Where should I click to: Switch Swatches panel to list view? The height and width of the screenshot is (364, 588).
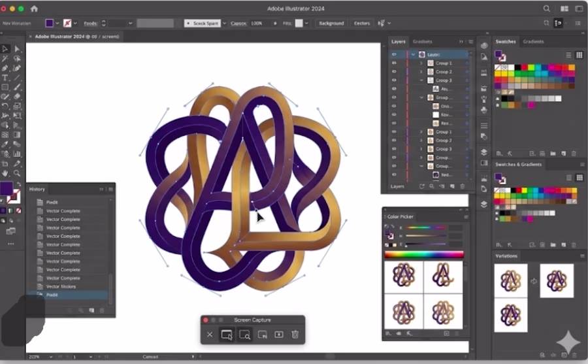(568, 55)
